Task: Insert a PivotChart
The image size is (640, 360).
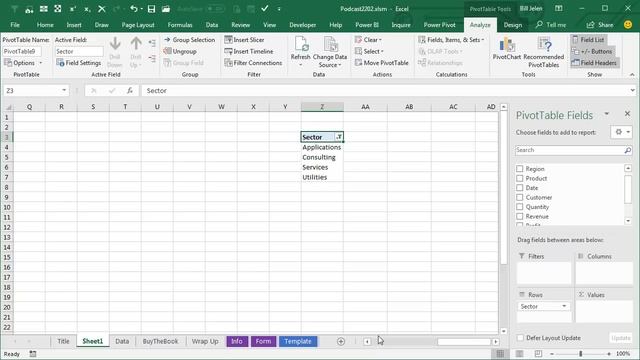Action: [x=507, y=49]
